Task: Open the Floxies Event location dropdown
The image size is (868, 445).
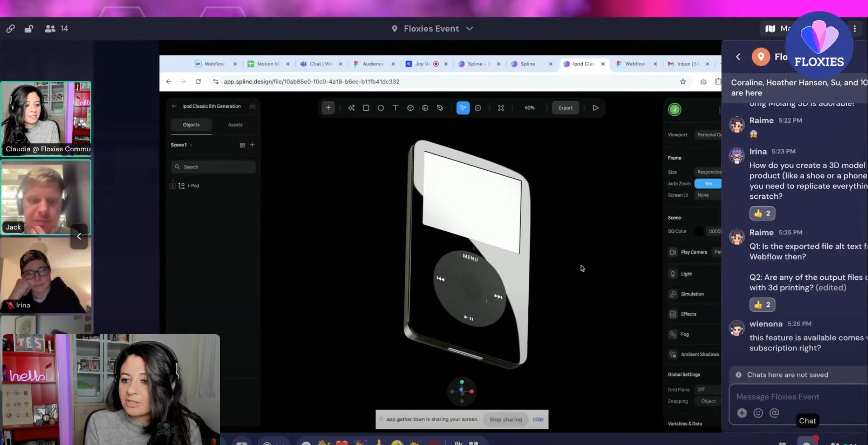Action: 432,28
